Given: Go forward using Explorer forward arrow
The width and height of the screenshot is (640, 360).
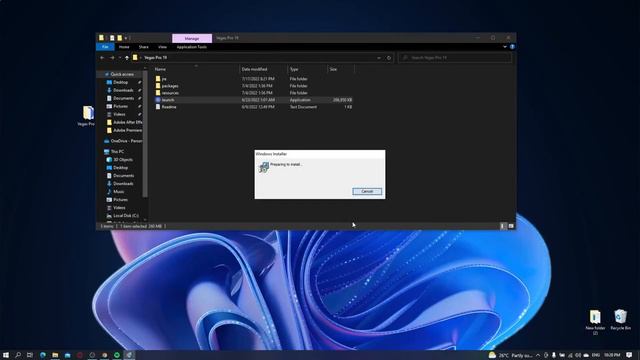Looking at the screenshot, I should [x=112, y=58].
